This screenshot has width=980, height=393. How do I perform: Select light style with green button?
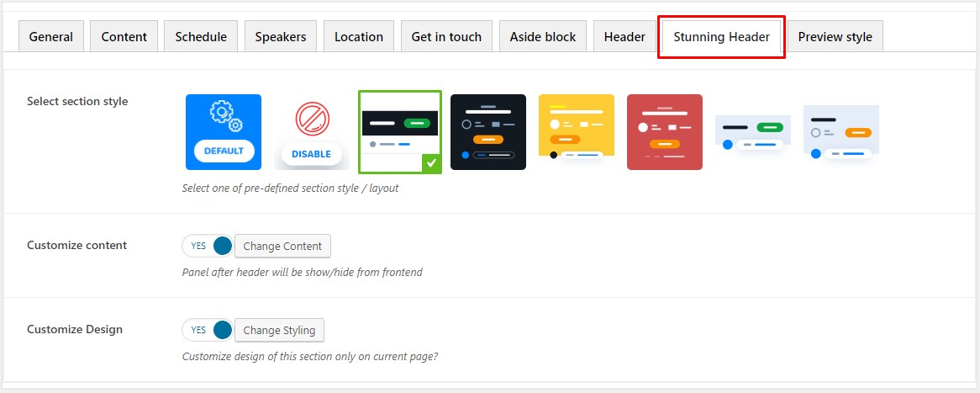753,132
